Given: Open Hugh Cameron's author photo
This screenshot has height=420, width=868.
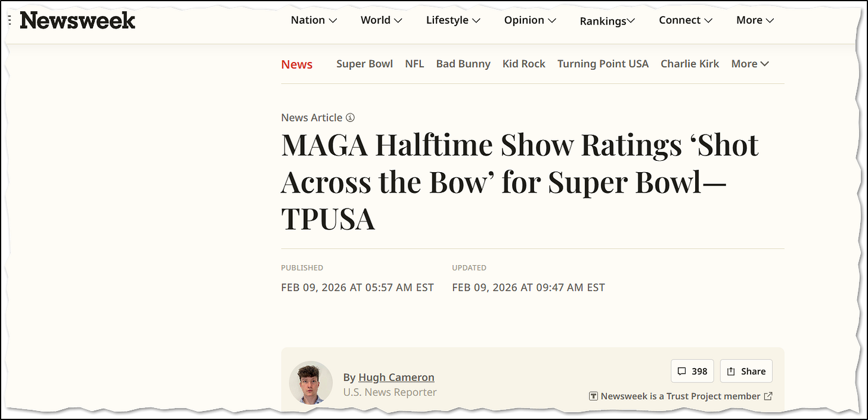Looking at the screenshot, I should click(311, 382).
